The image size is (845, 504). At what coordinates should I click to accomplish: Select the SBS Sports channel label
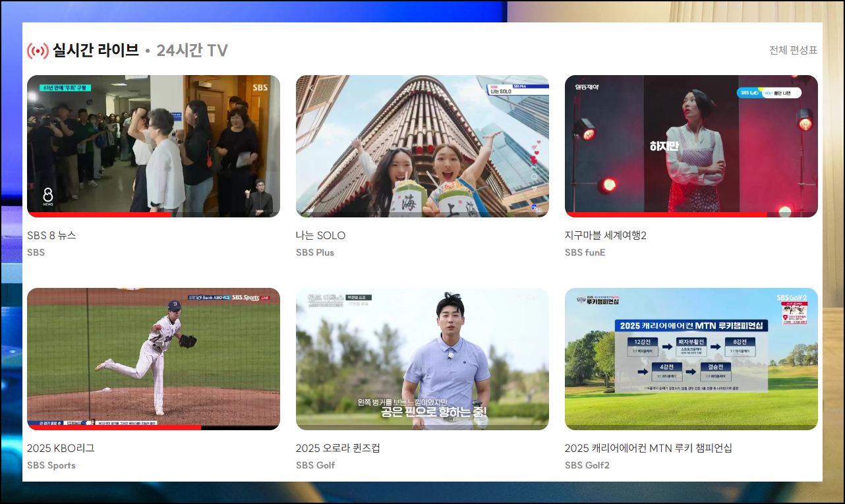coord(51,465)
